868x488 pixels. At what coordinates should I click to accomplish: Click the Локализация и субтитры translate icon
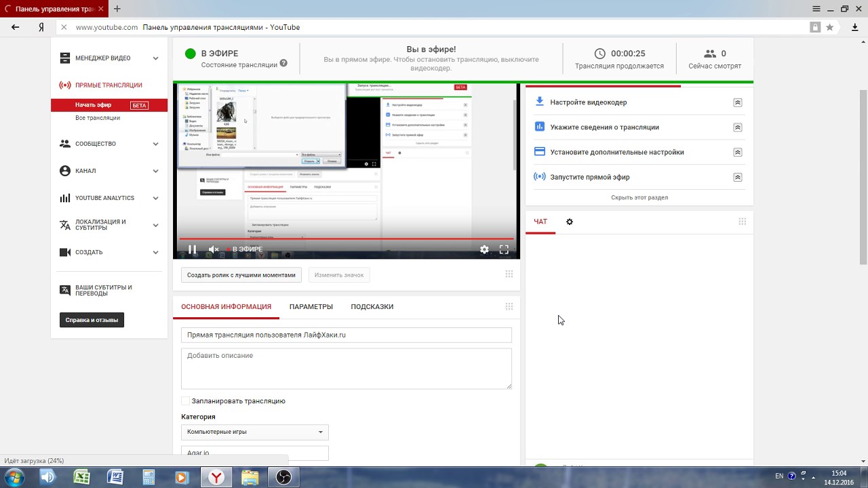(x=65, y=225)
